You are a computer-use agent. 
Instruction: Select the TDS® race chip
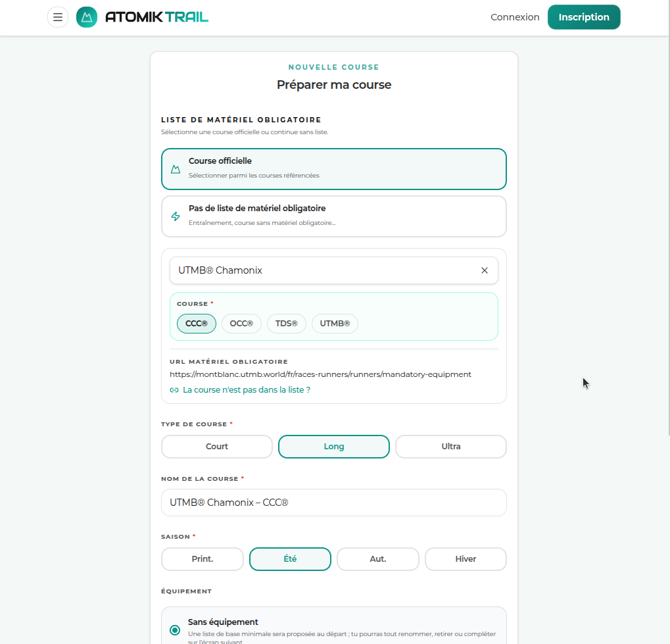pos(286,324)
